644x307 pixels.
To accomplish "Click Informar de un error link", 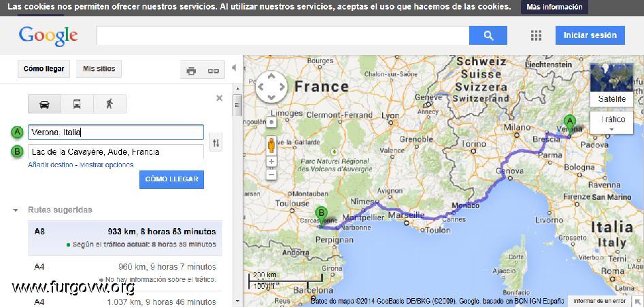I will 600,301.
